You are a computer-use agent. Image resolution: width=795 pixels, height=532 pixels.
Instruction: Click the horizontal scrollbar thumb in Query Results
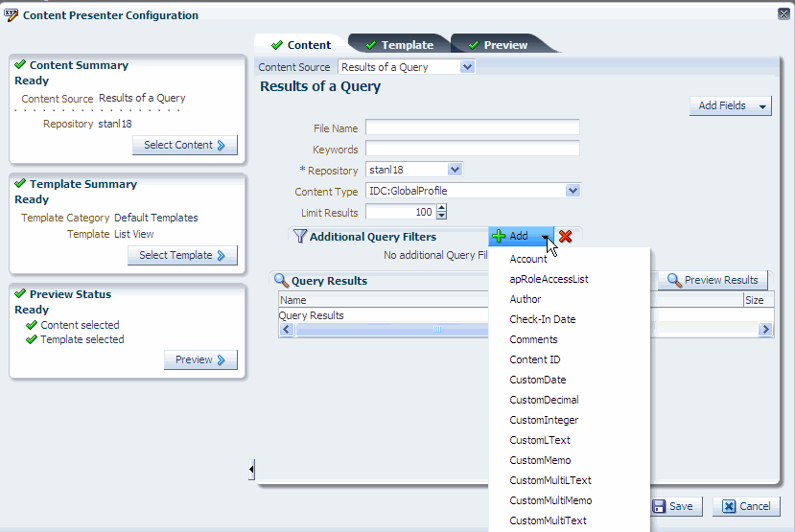coord(391,330)
